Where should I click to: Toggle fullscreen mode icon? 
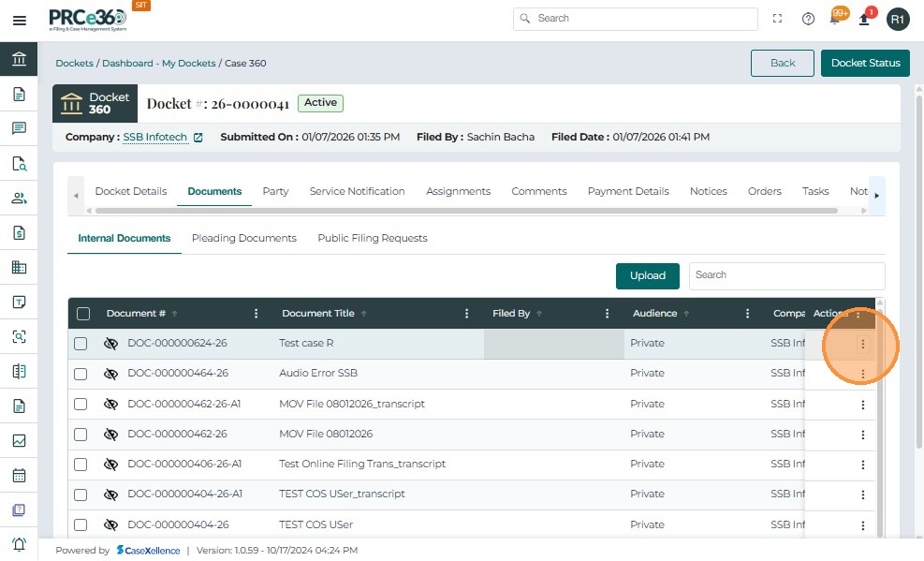click(x=777, y=19)
